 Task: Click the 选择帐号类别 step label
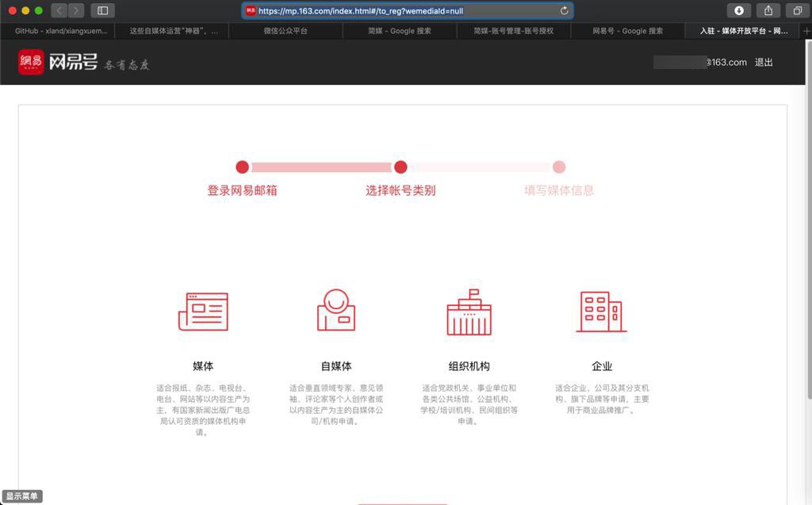click(400, 190)
